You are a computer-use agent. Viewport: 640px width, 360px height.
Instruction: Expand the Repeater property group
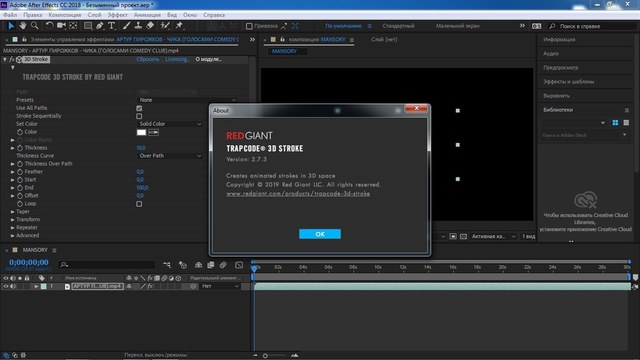click(x=13, y=228)
